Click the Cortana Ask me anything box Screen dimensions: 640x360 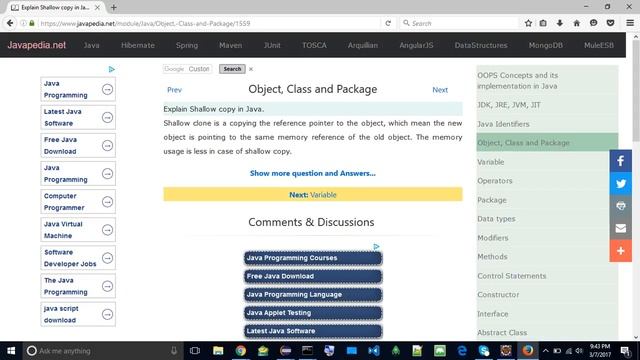(x=102, y=351)
